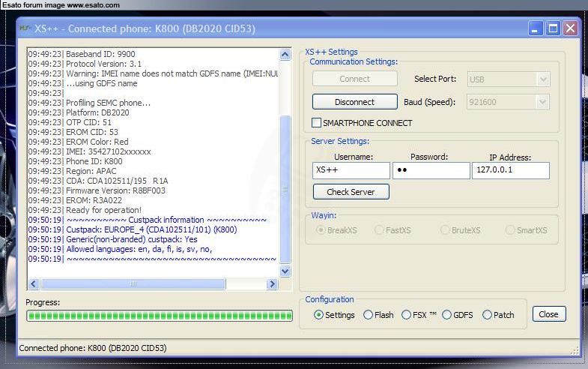Switch to the FSX configuration mode

click(407, 315)
